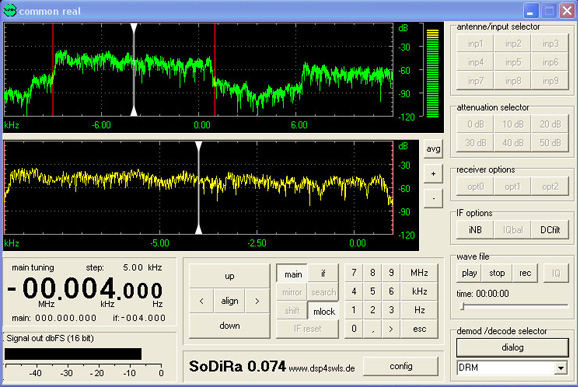Select antenna input inp6
Viewport: 578px width, 387px height.
550,62
